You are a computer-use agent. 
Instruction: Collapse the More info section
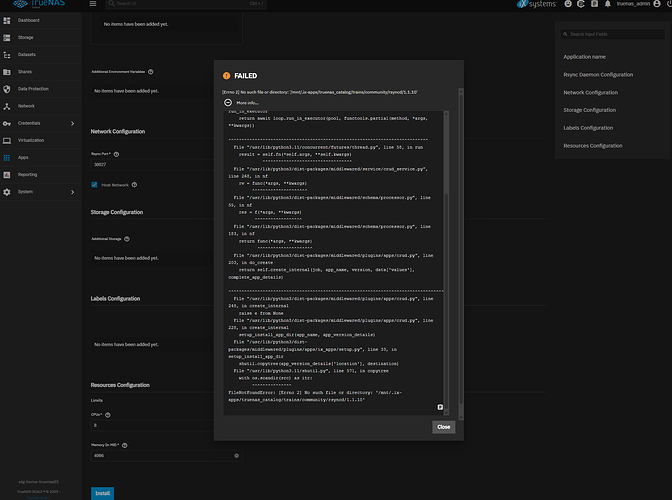(228, 103)
